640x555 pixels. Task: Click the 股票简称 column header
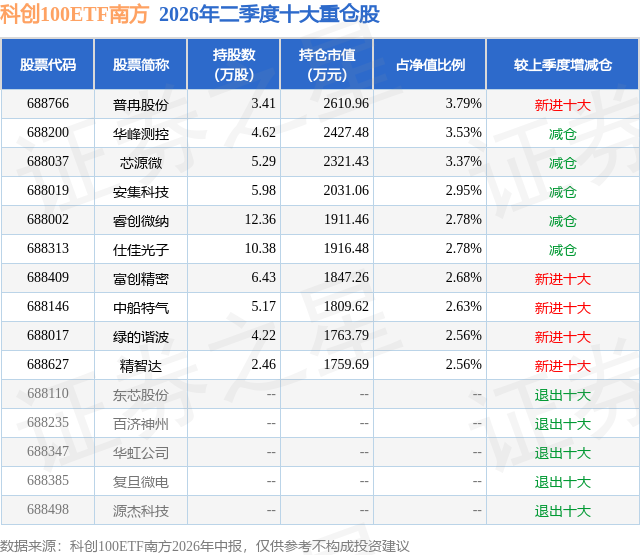141,64
